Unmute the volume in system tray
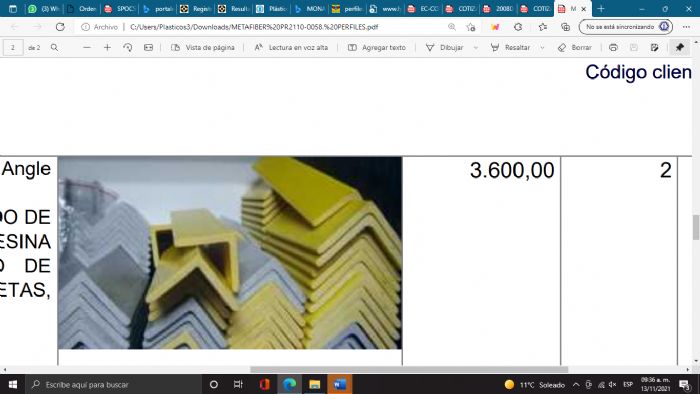 [612, 384]
